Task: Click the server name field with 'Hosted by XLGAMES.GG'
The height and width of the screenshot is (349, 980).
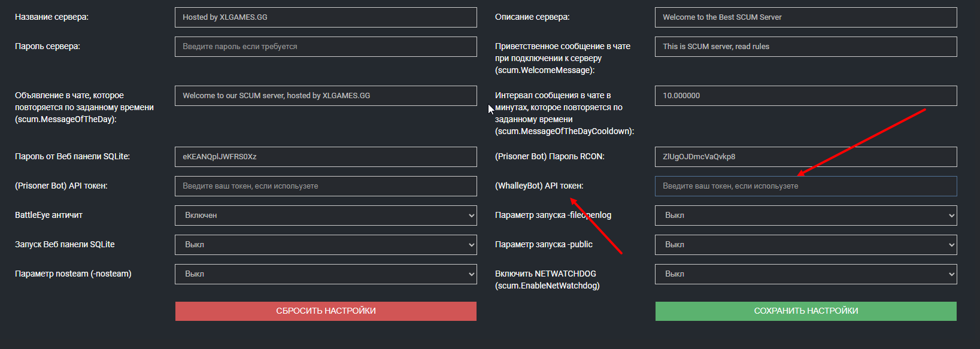Action: click(x=326, y=17)
